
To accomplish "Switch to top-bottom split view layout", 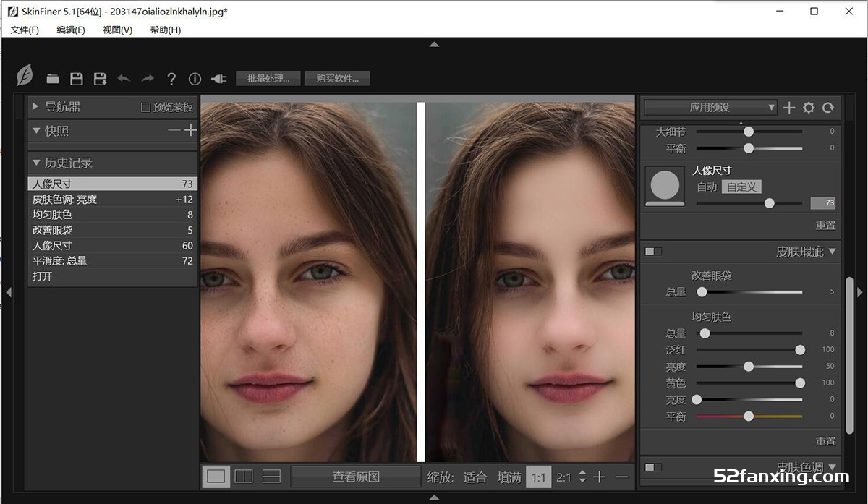I will point(271,476).
